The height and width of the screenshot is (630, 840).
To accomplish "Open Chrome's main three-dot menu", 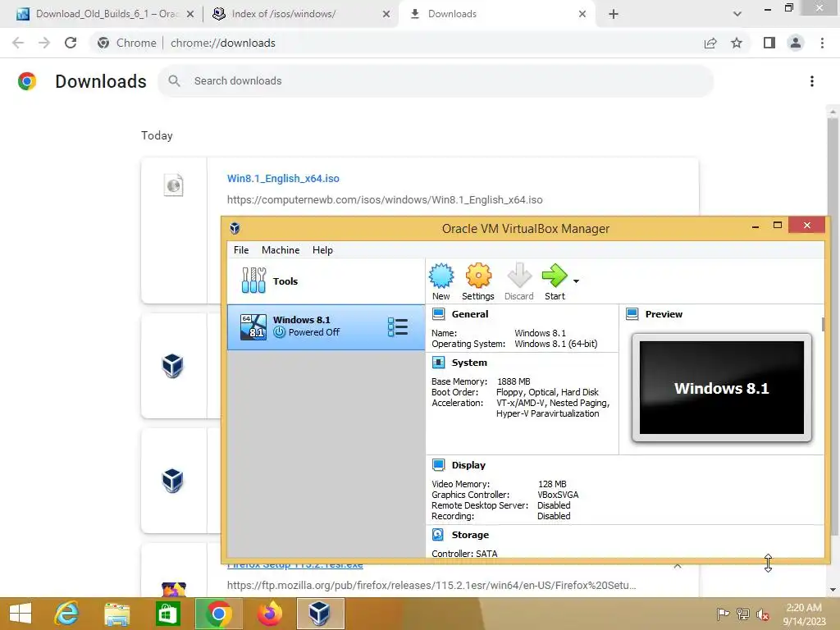I will pos(822,43).
